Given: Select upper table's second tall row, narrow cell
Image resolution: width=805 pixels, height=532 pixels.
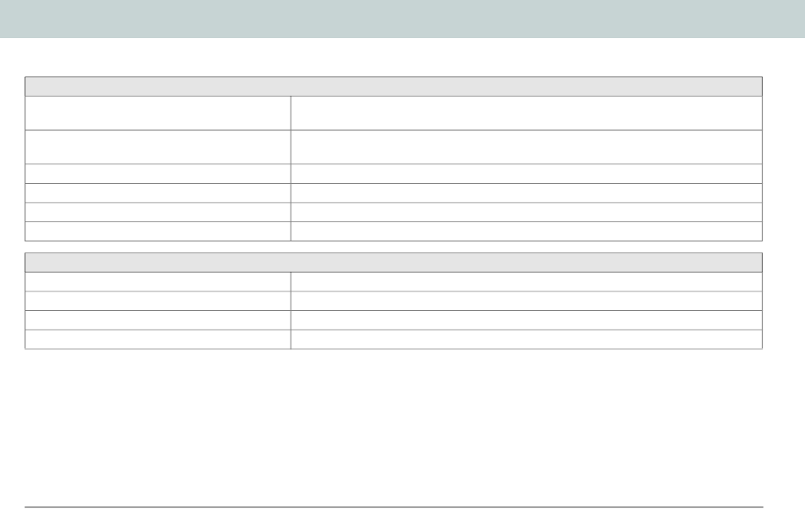Looking at the screenshot, I should 158,147.
